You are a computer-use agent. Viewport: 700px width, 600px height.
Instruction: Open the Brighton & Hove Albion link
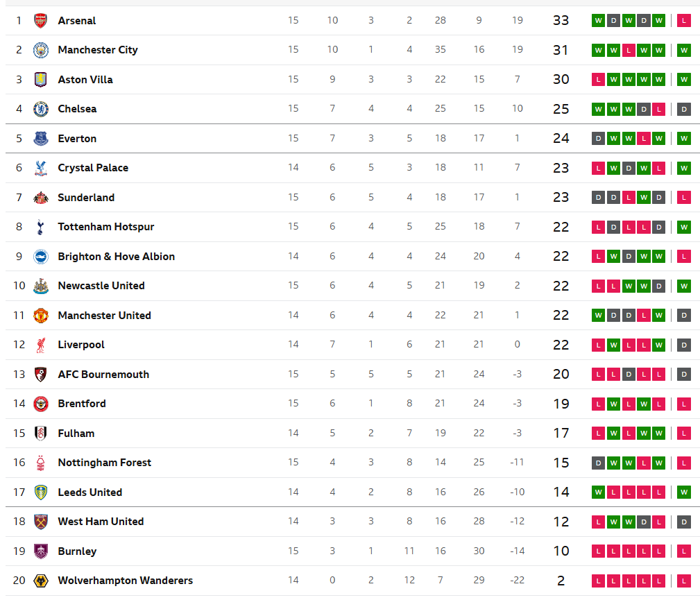(116, 256)
